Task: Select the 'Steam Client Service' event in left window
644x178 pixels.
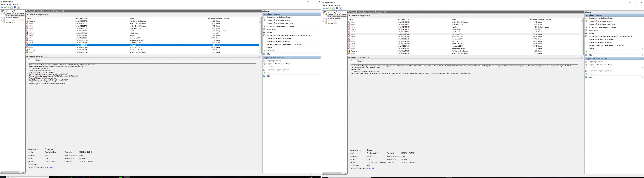Action: pos(143,40)
